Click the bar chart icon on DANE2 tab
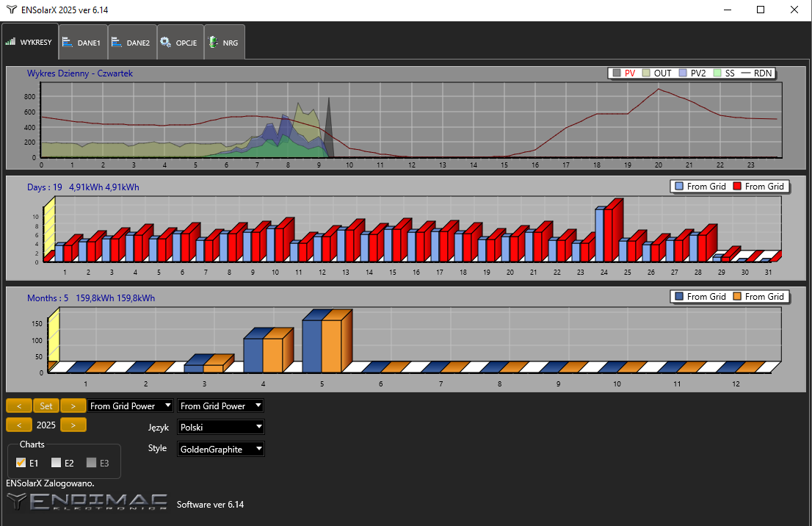The height and width of the screenshot is (526, 812). (117, 43)
